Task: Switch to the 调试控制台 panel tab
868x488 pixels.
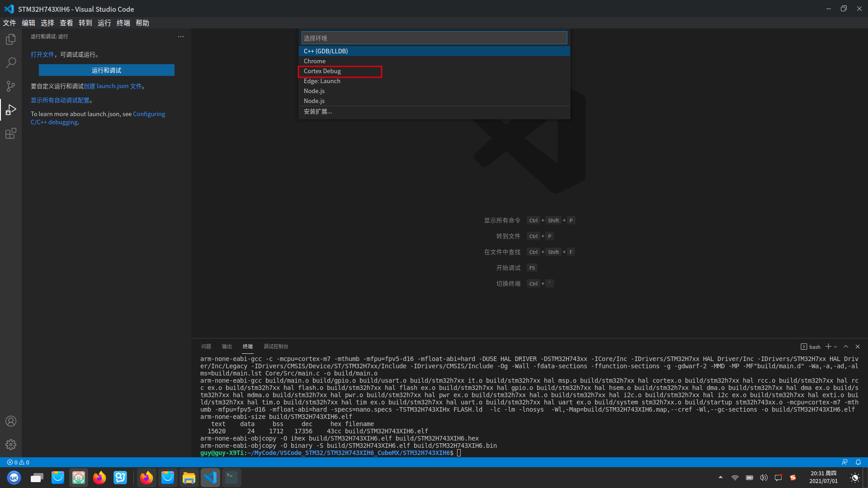Action: (276, 347)
